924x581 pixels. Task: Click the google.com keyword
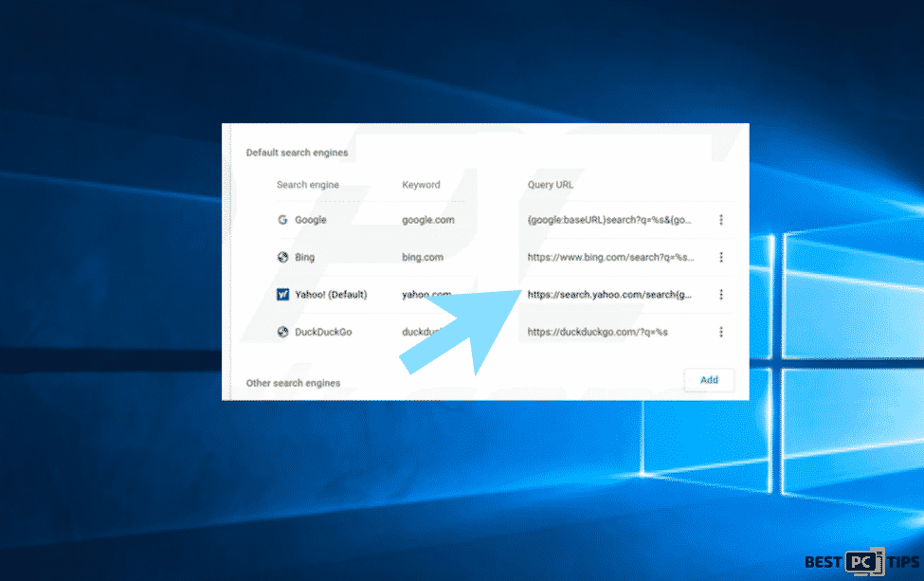pyautogui.click(x=427, y=220)
